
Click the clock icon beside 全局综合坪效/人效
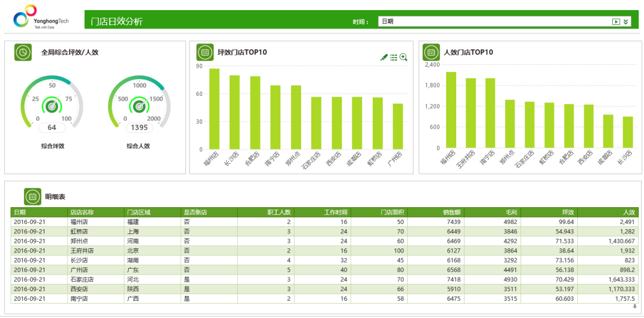pyautogui.click(x=23, y=52)
